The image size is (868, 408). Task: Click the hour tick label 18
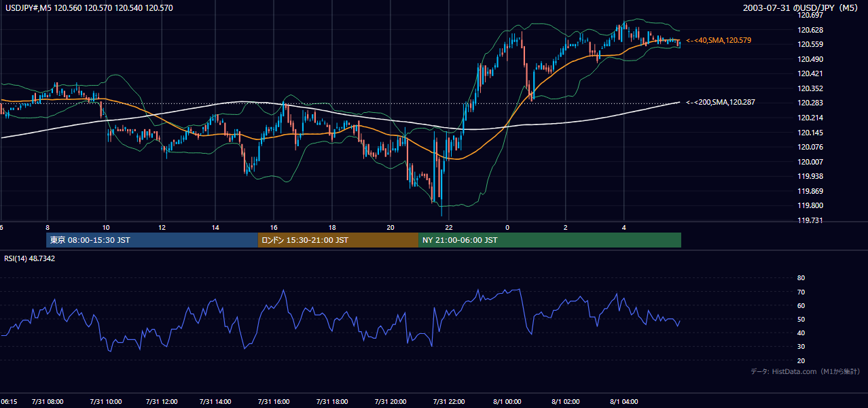click(332, 227)
